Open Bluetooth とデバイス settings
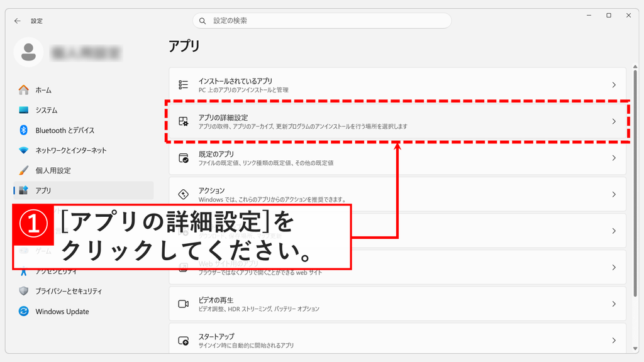The width and height of the screenshot is (644, 362). pyautogui.click(x=84, y=130)
